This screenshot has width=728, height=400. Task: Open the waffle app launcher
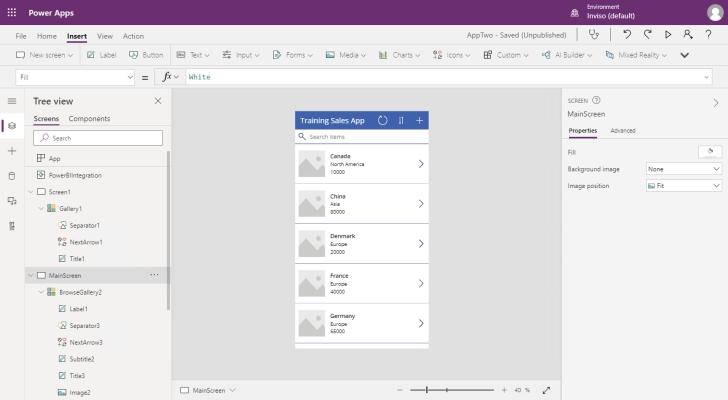coord(12,13)
